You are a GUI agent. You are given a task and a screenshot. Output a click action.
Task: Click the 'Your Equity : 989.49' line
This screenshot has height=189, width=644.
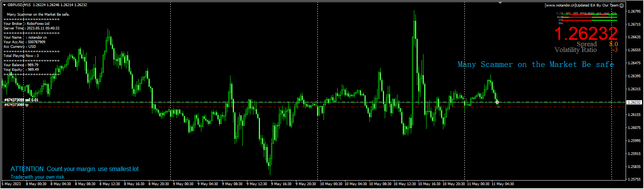[x=21, y=70]
